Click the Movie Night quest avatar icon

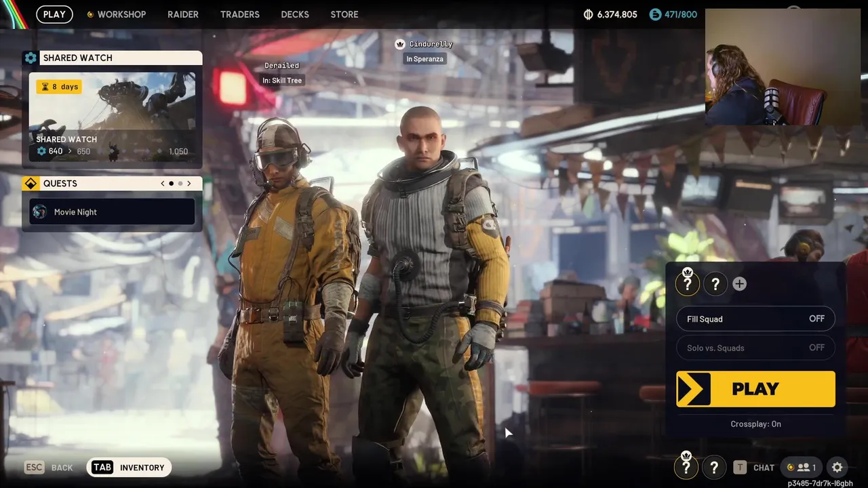[40, 212]
